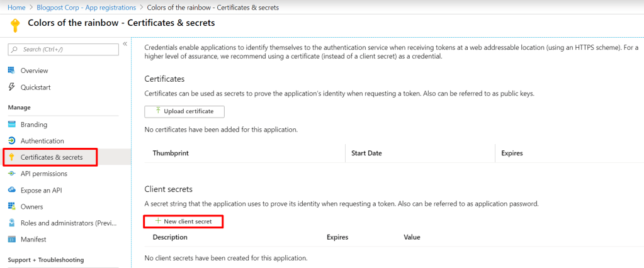Click the API permissions icon

[11, 174]
